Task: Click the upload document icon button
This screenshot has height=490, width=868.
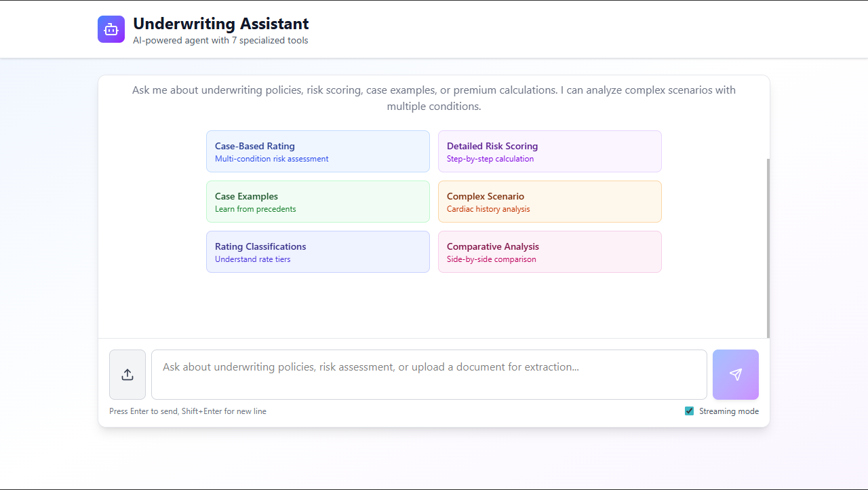Action: 127,375
